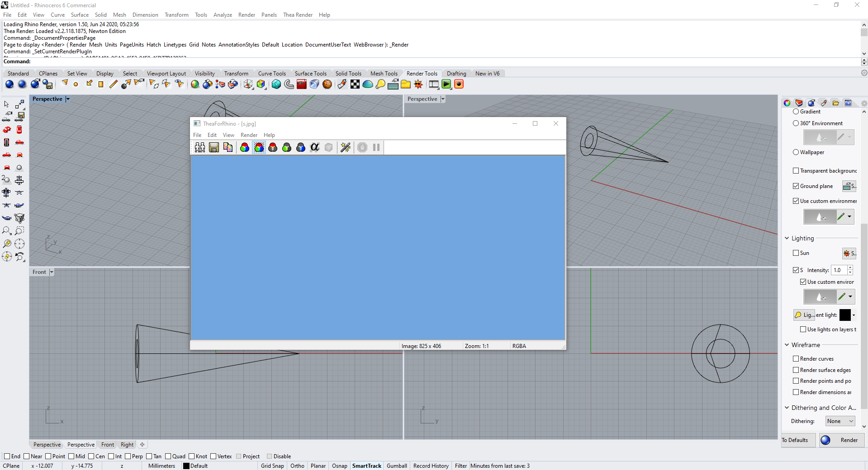Click the checkered texture mapping icon
The height and width of the screenshot is (470, 868).
coord(355,84)
